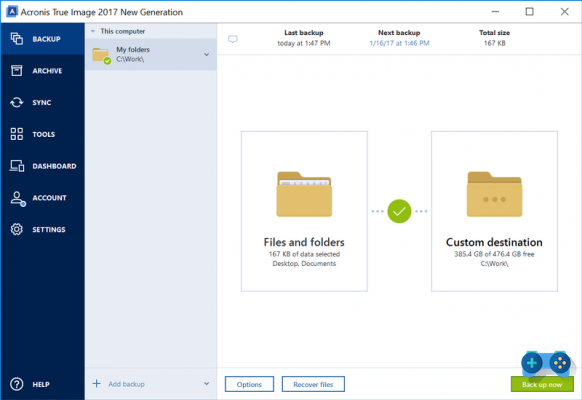The image size is (582, 400).
Task: Switch to the SYNC label in the sidebar
Action: click(x=42, y=103)
